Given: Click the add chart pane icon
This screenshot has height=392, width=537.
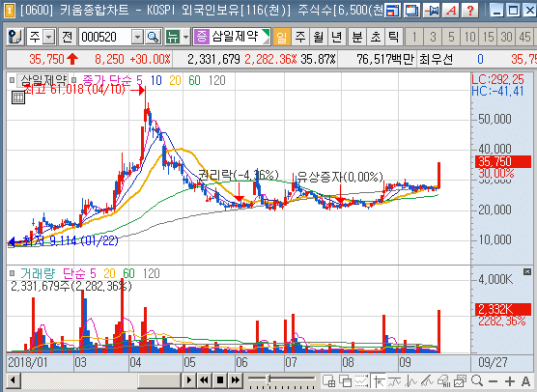Looking at the screenshot, I should pyautogui.click(x=329, y=380).
